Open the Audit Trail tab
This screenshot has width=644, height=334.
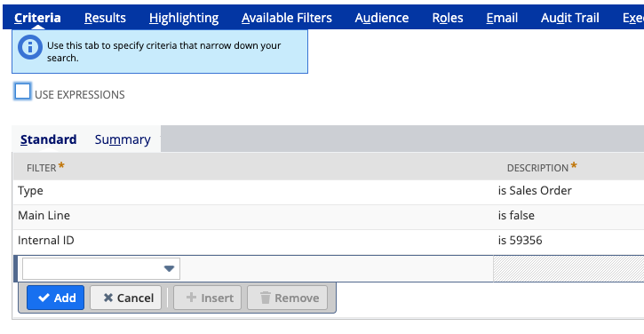coord(569,18)
